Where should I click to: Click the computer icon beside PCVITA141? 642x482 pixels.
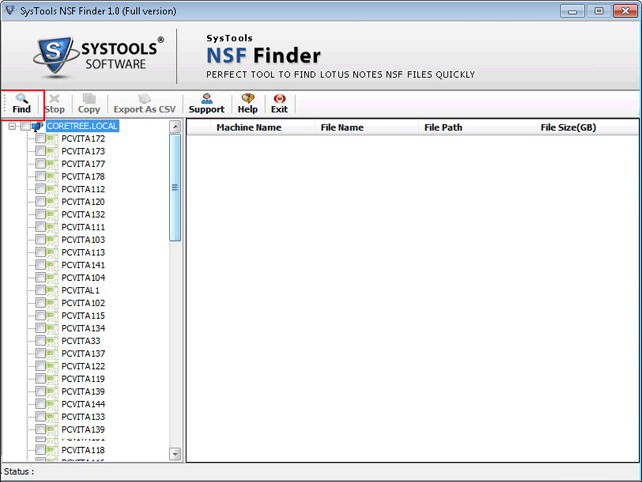pos(52,265)
